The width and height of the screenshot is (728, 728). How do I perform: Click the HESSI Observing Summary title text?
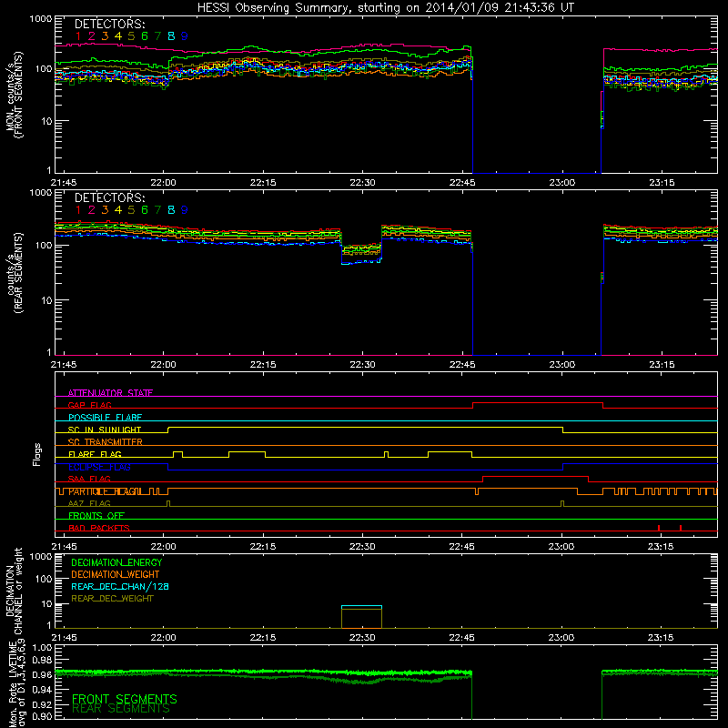[x=386, y=8]
